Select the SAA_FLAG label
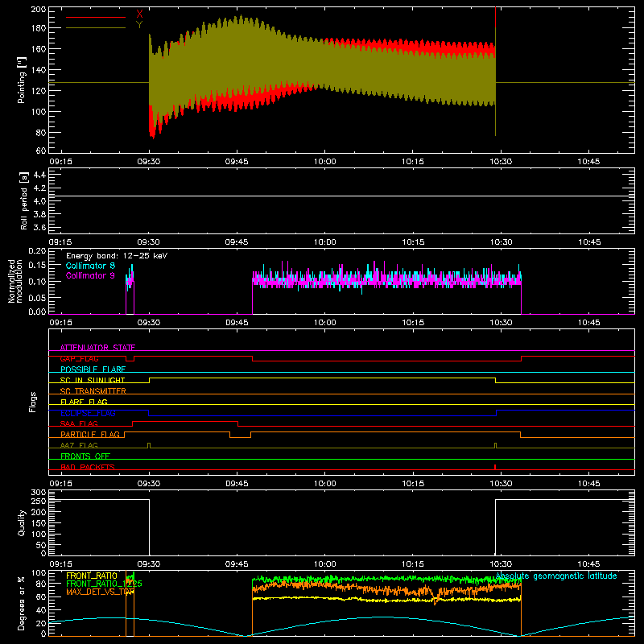 (79, 423)
